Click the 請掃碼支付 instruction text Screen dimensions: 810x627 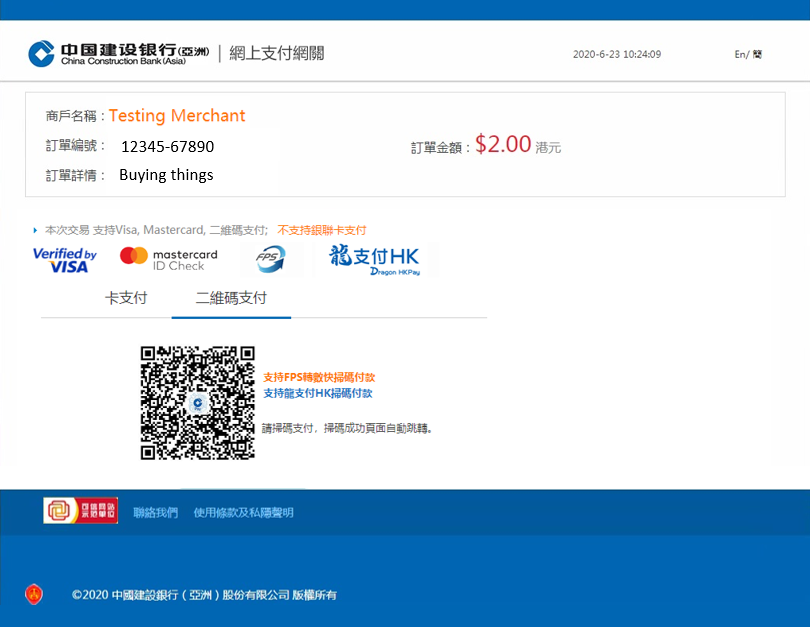pos(347,428)
